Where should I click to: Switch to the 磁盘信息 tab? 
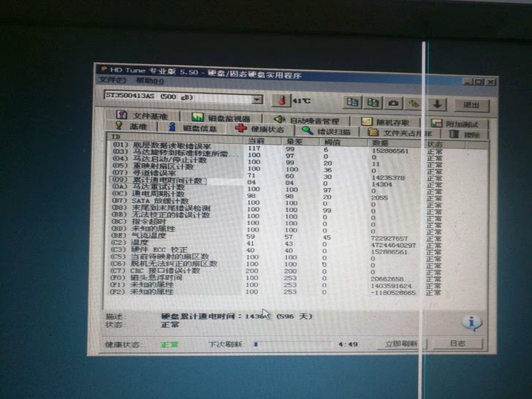[x=192, y=128]
